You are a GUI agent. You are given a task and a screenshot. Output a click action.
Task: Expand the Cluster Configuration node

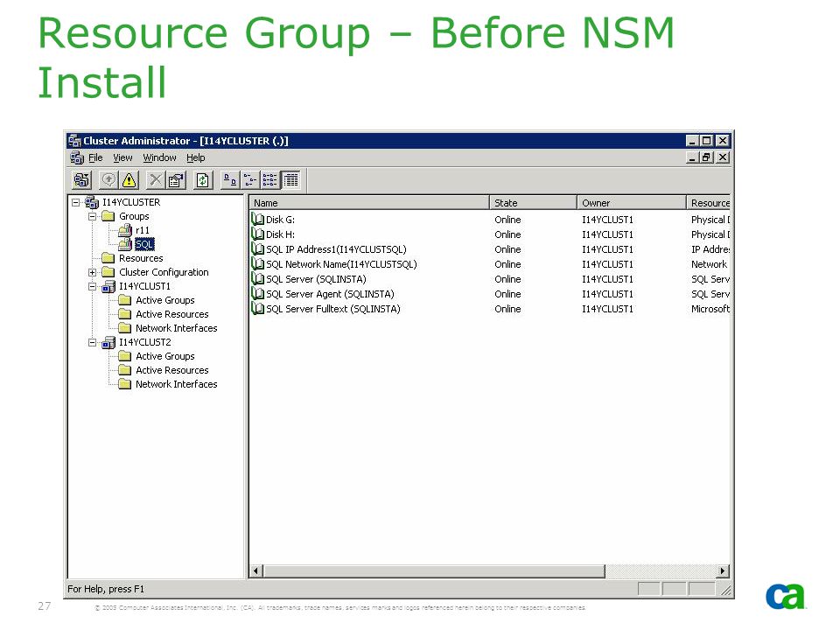pyautogui.click(x=92, y=272)
